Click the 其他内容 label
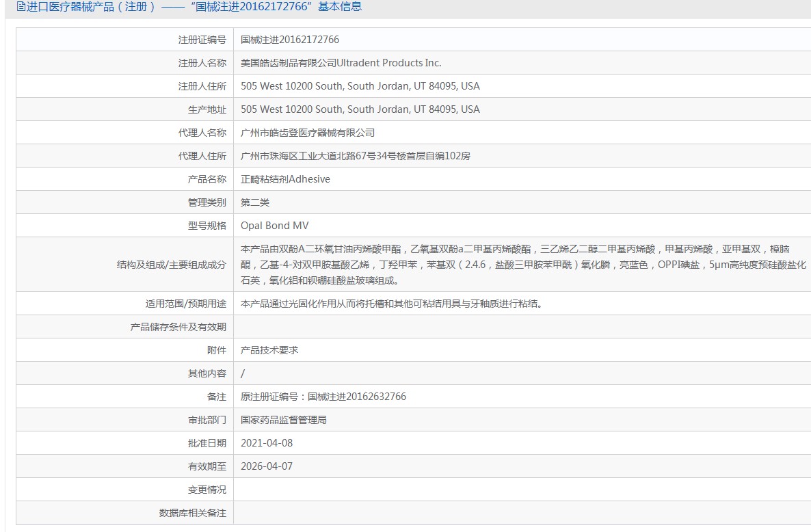Image resolution: width=811 pixels, height=532 pixels. tap(207, 374)
